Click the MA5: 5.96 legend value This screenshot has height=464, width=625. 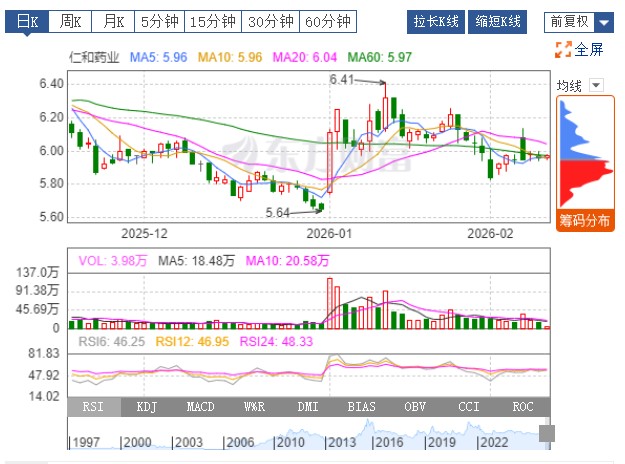pyautogui.click(x=159, y=57)
